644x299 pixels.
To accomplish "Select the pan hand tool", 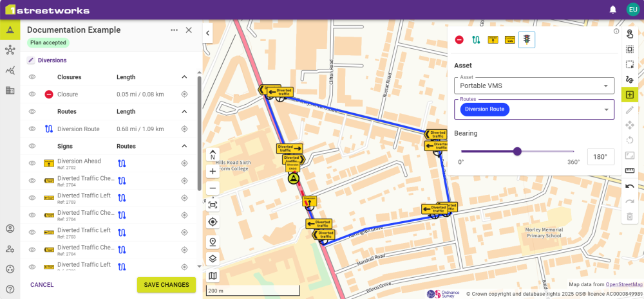I will click(x=629, y=35).
